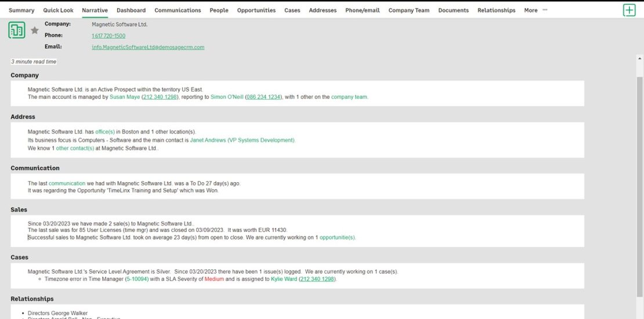Dial Simon O'Neill's number 086 234 1234

point(263,97)
